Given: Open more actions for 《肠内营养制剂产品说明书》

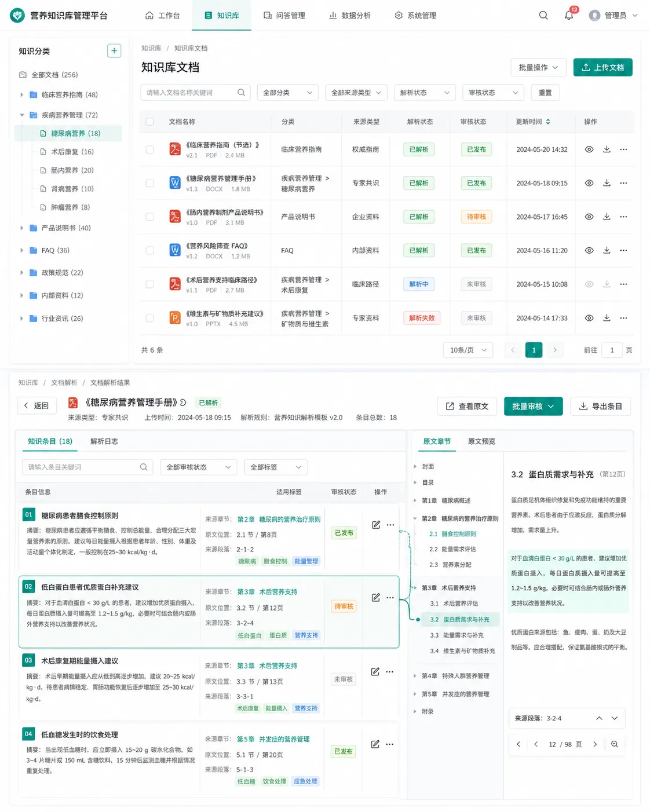Looking at the screenshot, I should click(x=623, y=217).
